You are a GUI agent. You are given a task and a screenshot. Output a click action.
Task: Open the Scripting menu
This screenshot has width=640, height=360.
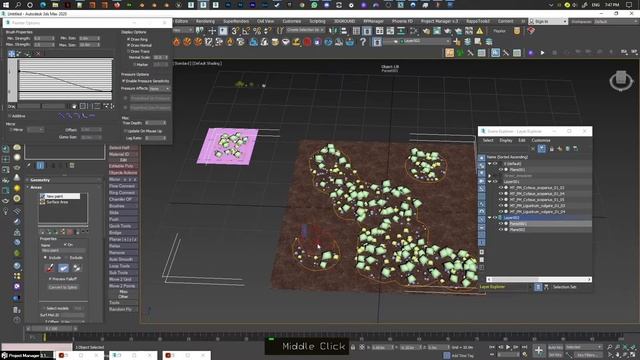tap(317, 21)
